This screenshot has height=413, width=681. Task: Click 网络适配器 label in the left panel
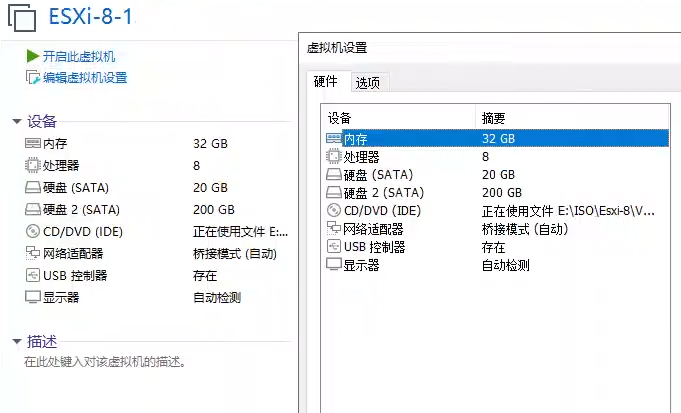(x=73, y=254)
